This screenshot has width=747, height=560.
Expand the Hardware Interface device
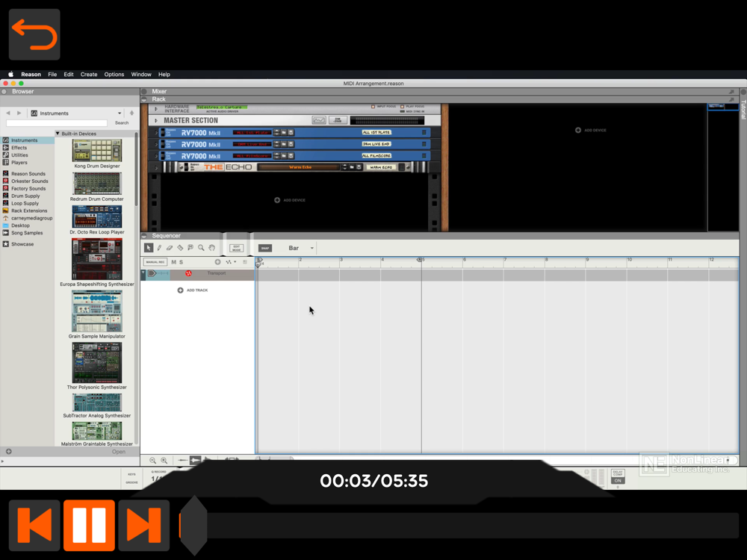pos(156,108)
